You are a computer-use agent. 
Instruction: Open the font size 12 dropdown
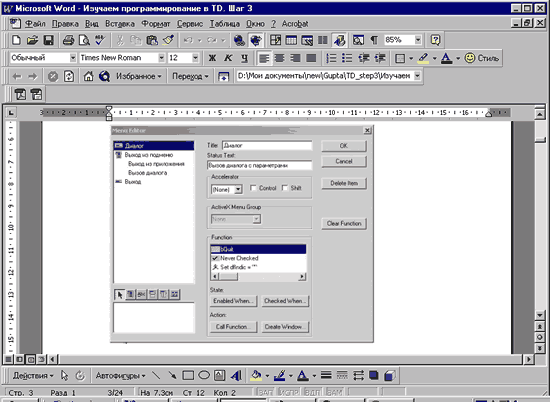click(x=195, y=58)
